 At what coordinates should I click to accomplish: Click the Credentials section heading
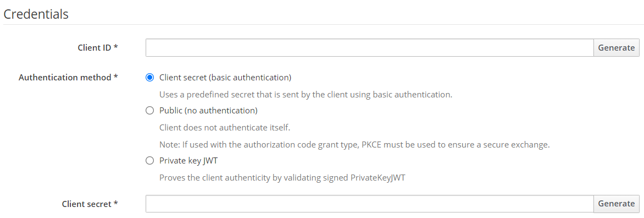click(x=36, y=14)
